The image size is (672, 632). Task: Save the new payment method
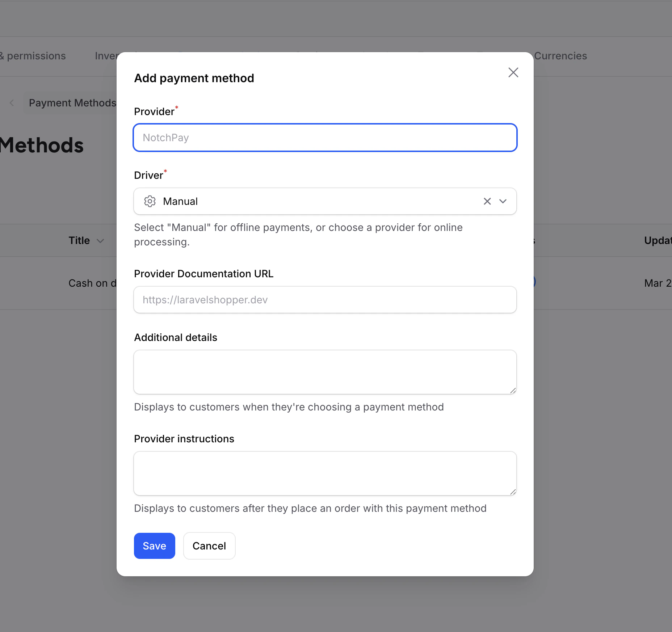pyautogui.click(x=154, y=546)
